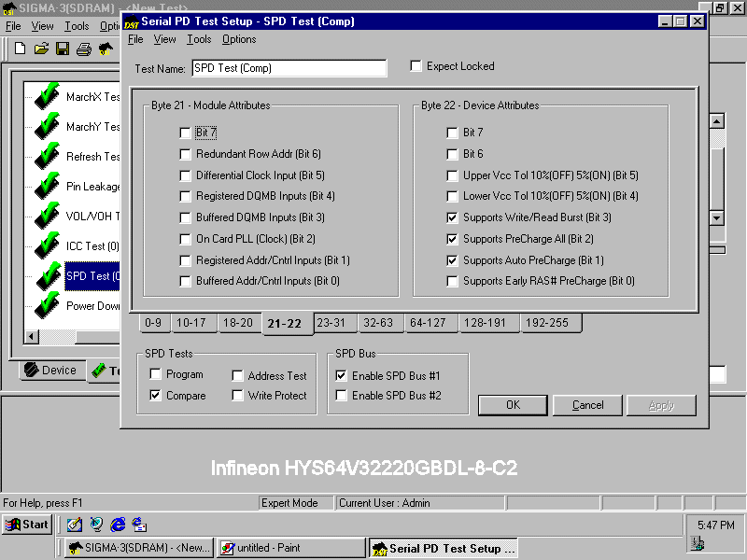
Task: Uncheck Enable SPD Bus #1
Action: coord(341,376)
